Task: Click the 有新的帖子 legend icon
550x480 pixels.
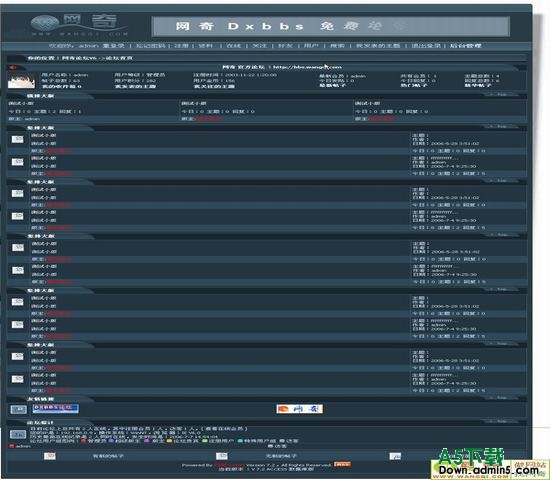Action: [50, 456]
